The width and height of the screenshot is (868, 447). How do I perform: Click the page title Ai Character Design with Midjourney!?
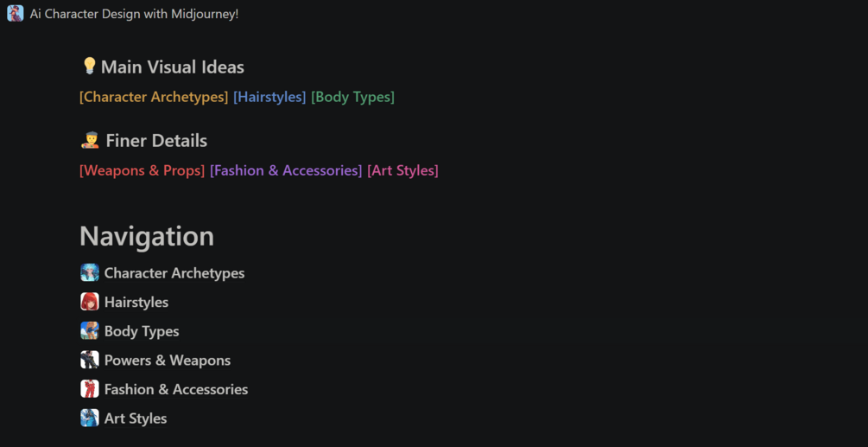(x=134, y=14)
